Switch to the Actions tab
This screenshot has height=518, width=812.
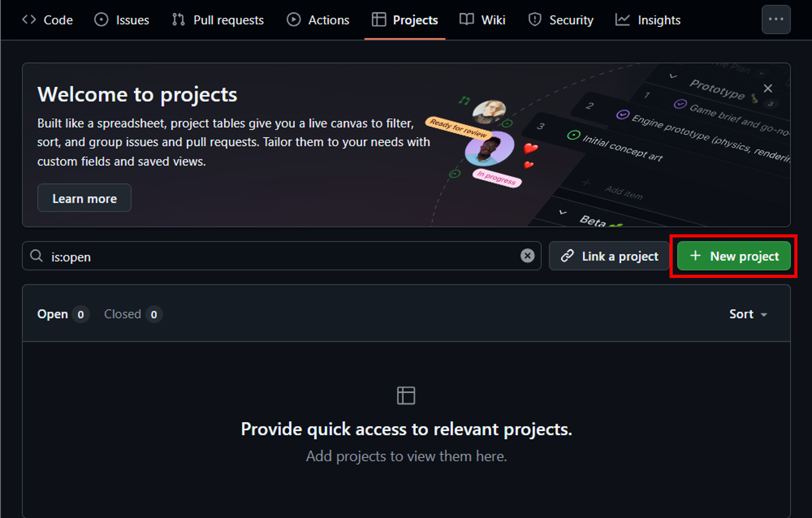click(x=318, y=20)
